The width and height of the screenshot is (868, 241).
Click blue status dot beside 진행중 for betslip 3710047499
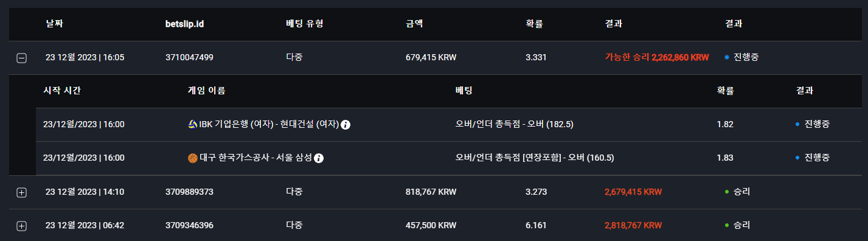click(727, 58)
